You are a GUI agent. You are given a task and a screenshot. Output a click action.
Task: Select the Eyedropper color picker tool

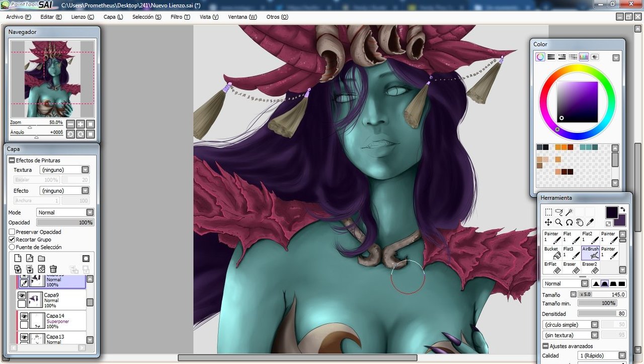click(x=590, y=222)
